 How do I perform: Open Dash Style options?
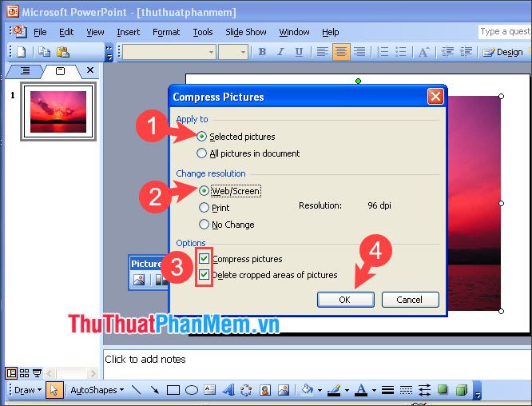406,390
